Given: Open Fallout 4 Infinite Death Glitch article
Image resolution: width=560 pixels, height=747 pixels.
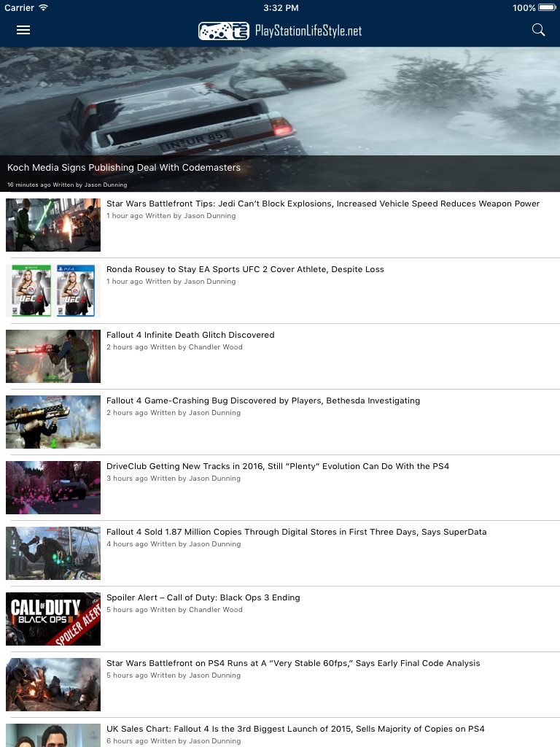Looking at the screenshot, I should point(190,335).
